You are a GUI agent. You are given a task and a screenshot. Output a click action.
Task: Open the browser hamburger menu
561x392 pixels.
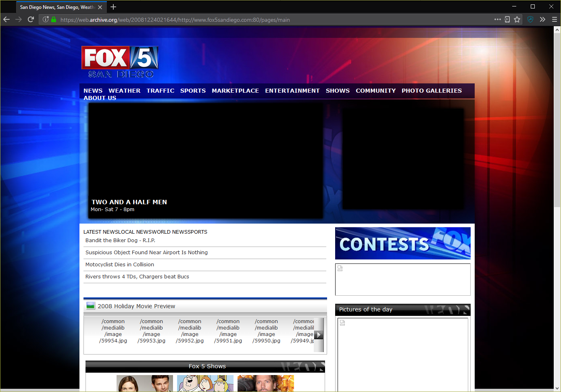click(x=555, y=19)
